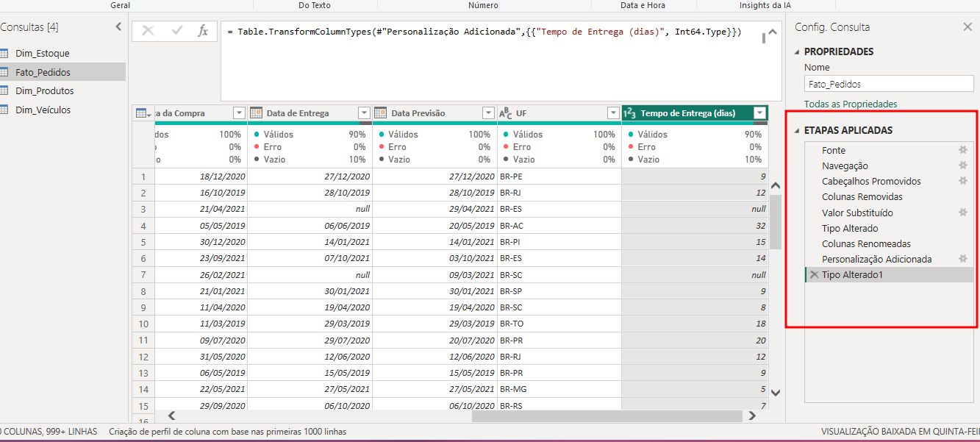This screenshot has width=980, height=442.
Task: Cancel the formula edit with the X icon
Action: (148, 31)
